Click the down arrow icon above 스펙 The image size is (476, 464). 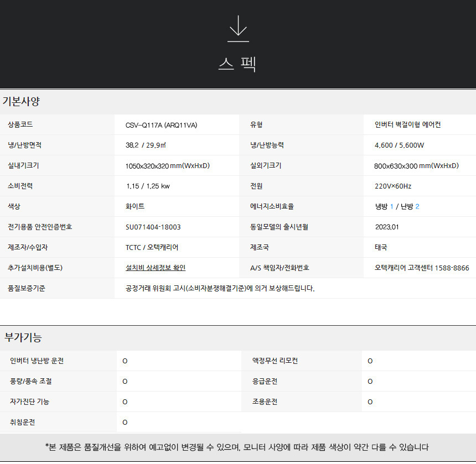[x=238, y=29]
